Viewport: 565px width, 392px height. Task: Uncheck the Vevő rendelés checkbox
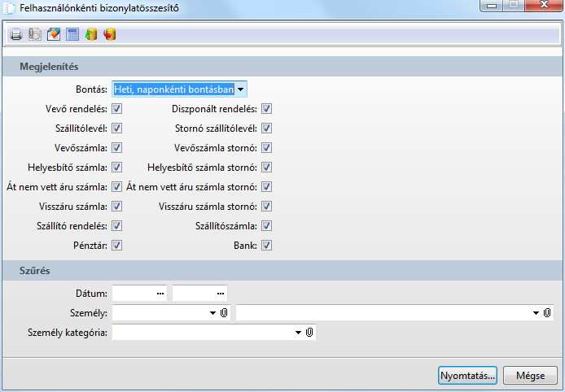116,109
